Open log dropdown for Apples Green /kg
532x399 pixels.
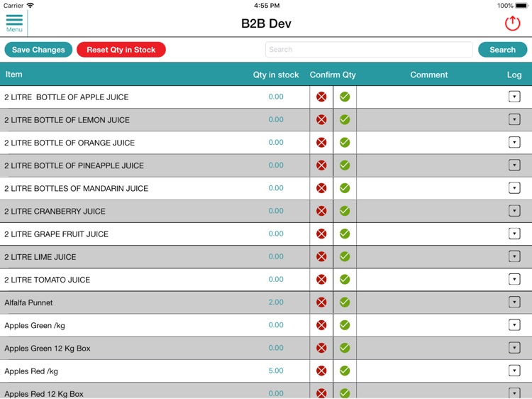click(514, 324)
